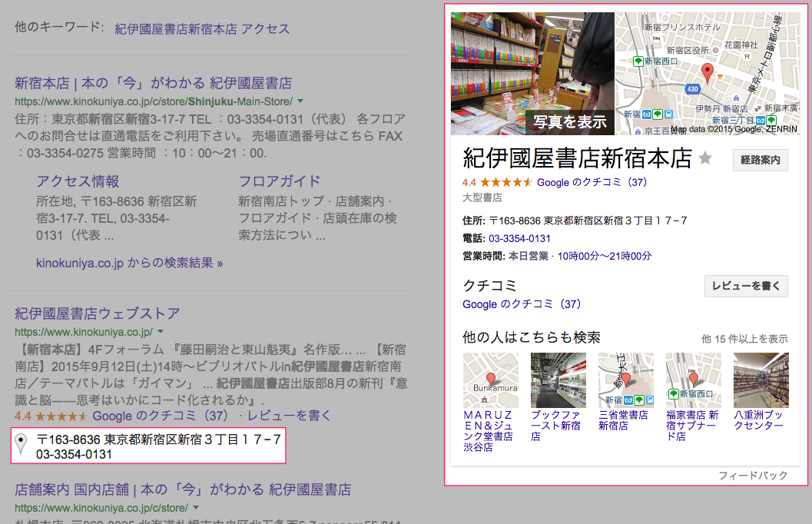Click the map pin icon beside the 〒163-8636 address

click(21, 444)
